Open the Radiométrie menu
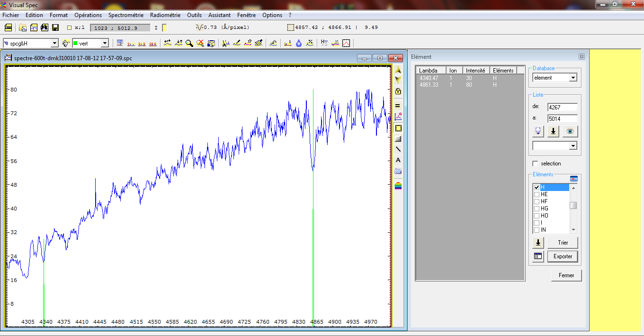 [165, 15]
